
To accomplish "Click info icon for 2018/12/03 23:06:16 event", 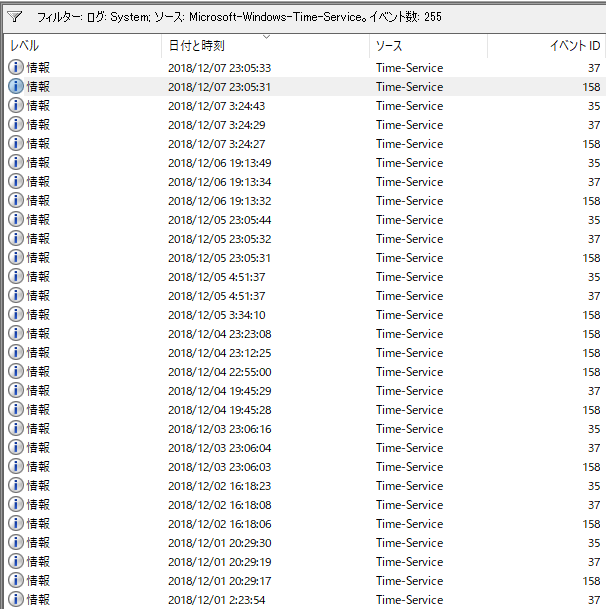I will [x=16, y=429].
